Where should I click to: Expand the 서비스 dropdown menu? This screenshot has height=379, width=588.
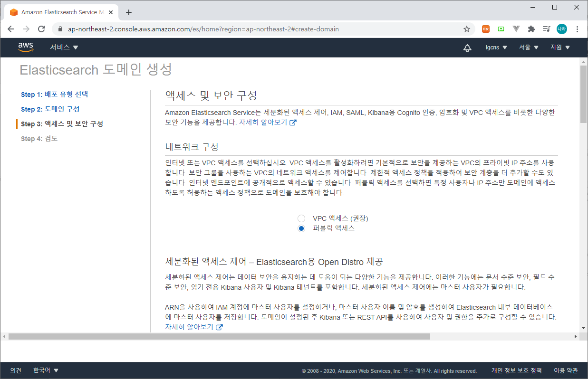pyautogui.click(x=64, y=47)
